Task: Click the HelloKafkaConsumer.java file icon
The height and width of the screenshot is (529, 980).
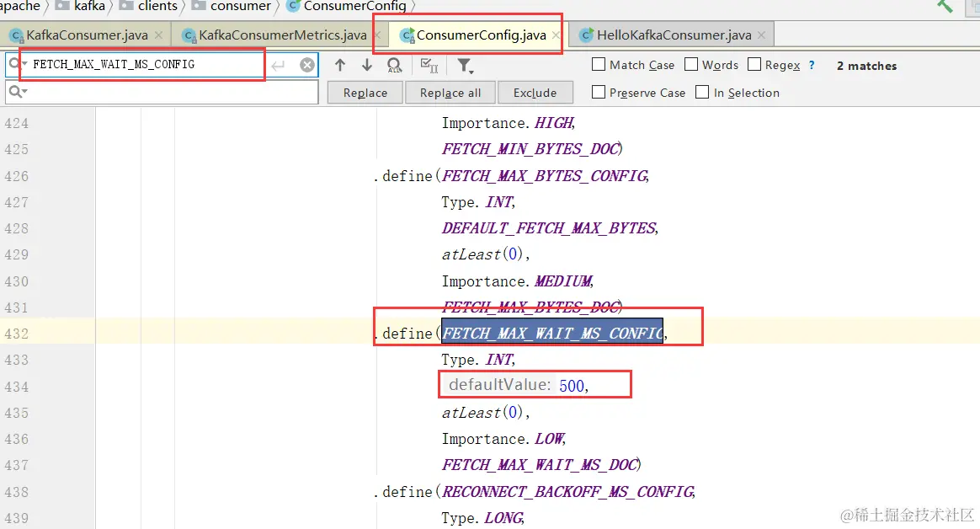Action: [586, 35]
